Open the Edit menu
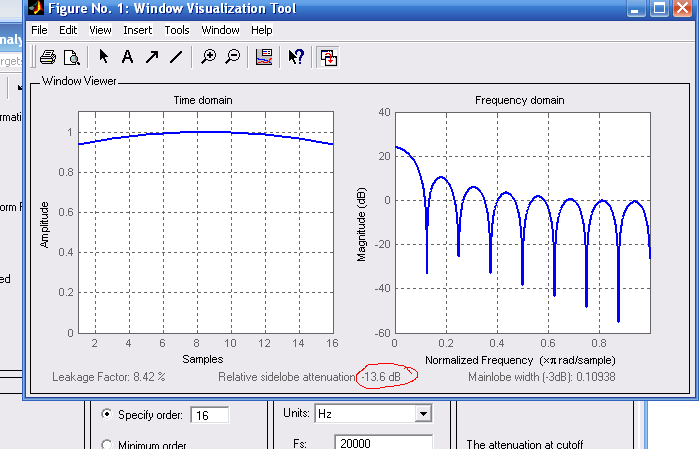699x449 pixels. (x=68, y=30)
